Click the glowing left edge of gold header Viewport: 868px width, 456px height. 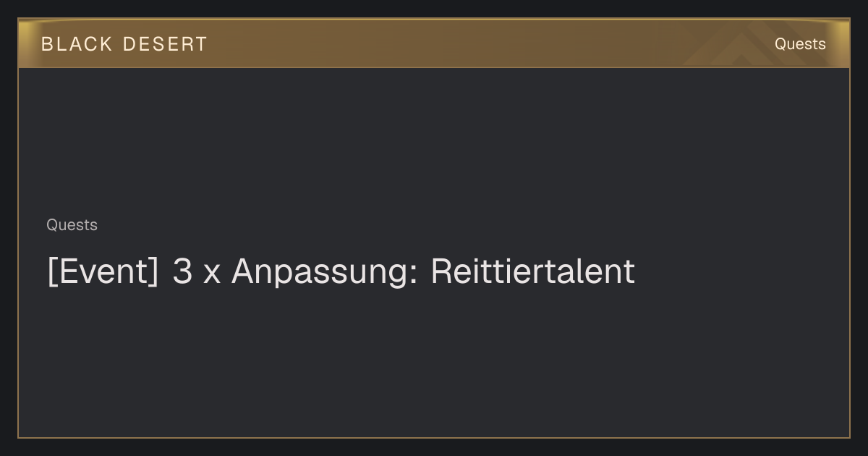(x=24, y=43)
